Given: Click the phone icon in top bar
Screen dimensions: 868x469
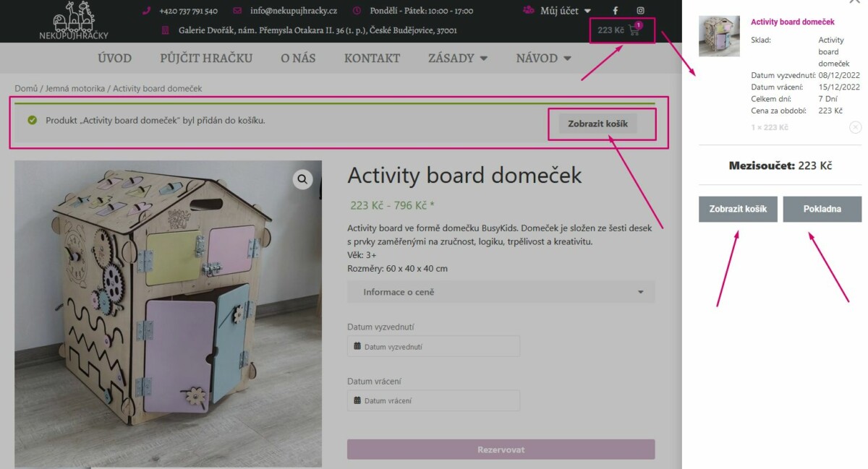Looking at the screenshot, I should (146, 11).
